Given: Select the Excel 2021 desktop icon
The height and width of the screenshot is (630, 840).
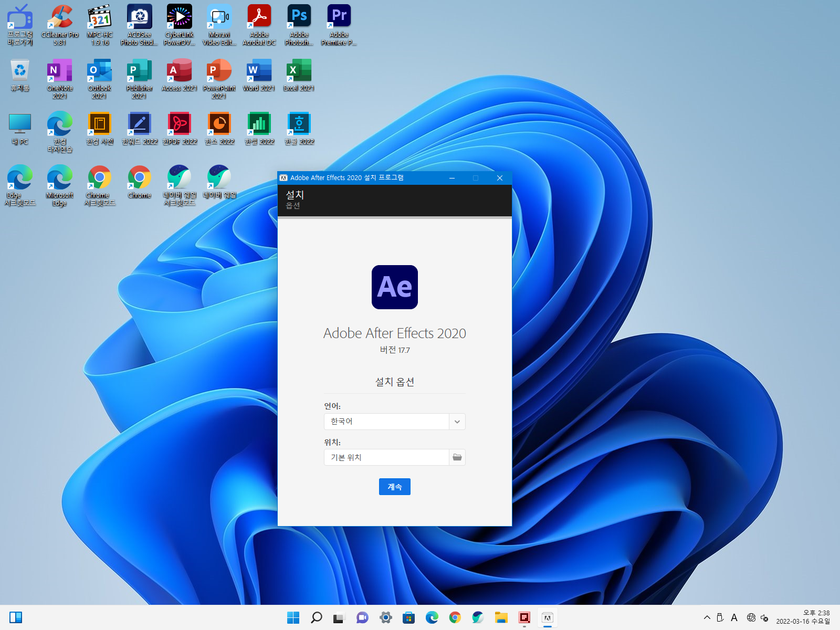Looking at the screenshot, I should click(x=299, y=75).
